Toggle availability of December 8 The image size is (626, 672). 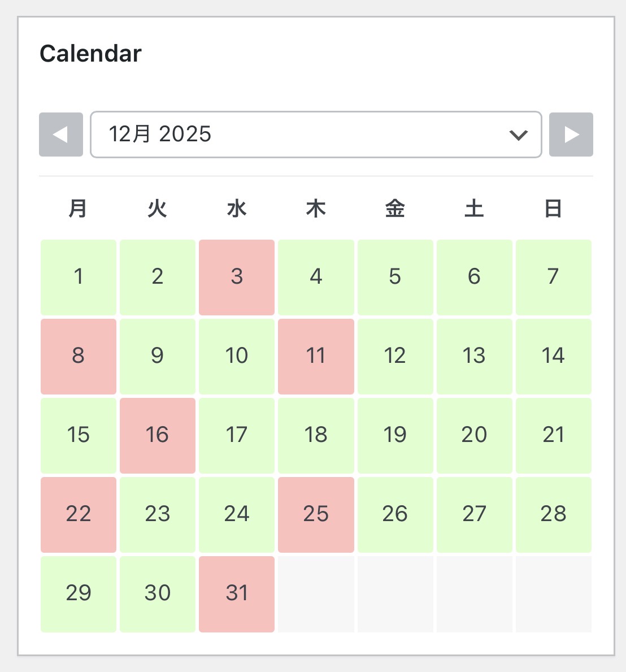[78, 356]
